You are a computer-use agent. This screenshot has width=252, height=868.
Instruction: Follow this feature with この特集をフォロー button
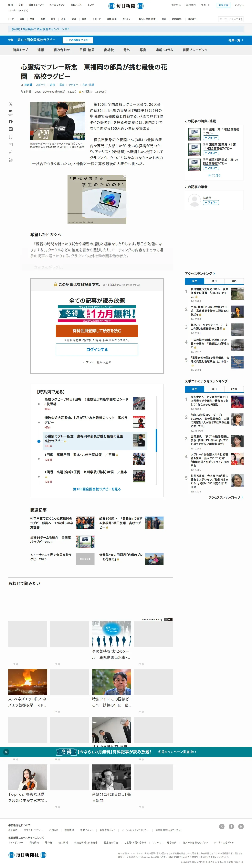point(78,40)
